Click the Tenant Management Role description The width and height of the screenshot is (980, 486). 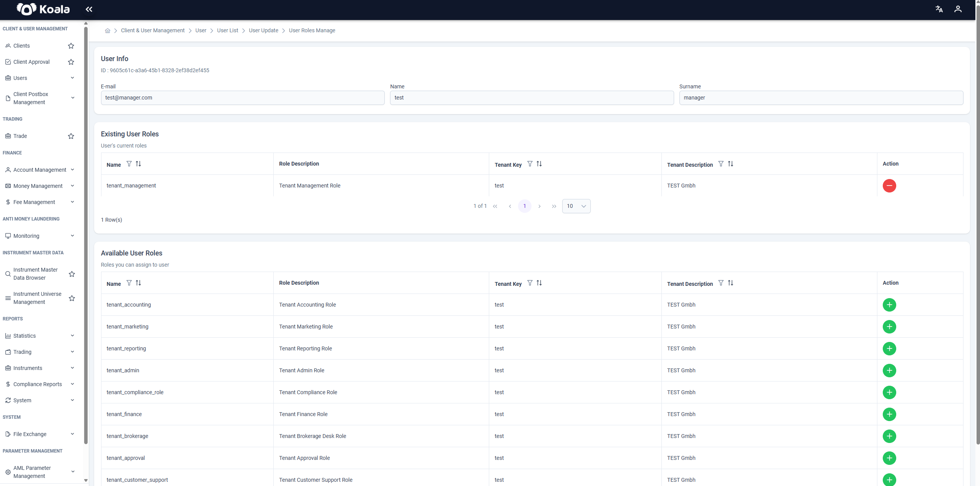(x=309, y=186)
